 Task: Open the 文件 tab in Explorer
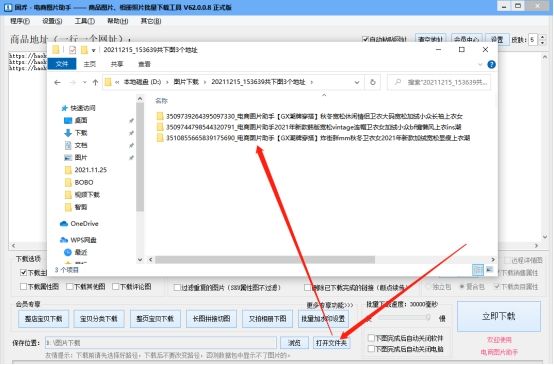pos(61,64)
